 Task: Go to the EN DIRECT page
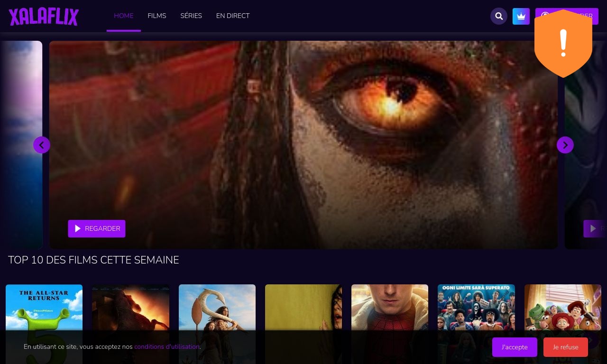pyautogui.click(x=233, y=16)
